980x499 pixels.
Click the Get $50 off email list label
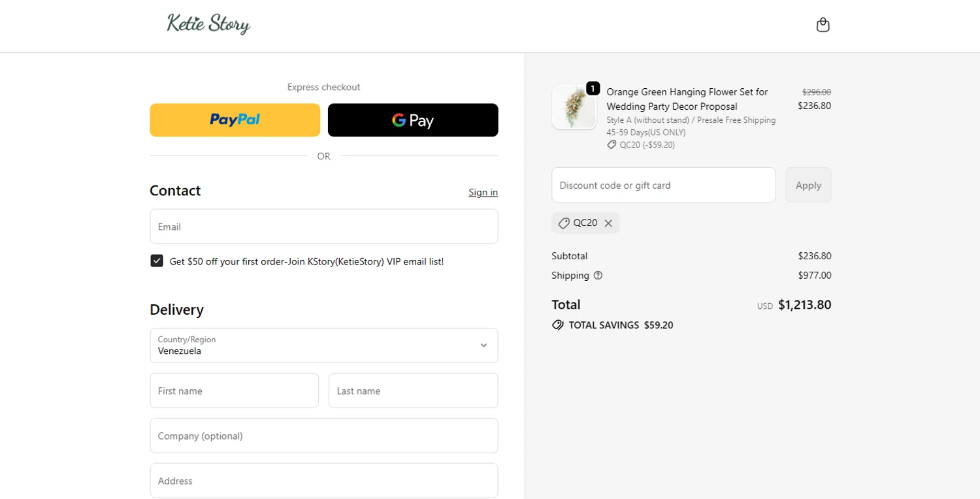306,261
